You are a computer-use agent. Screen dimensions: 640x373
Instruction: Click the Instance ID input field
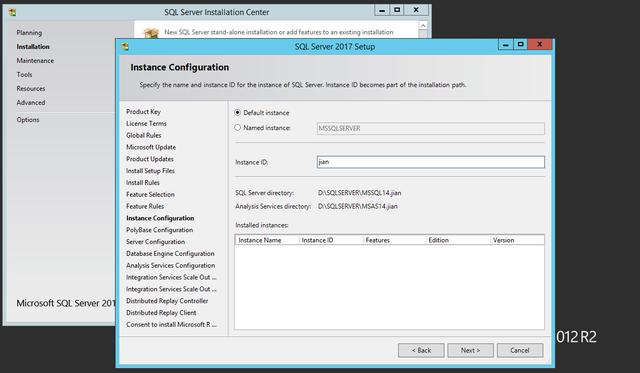(430, 162)
